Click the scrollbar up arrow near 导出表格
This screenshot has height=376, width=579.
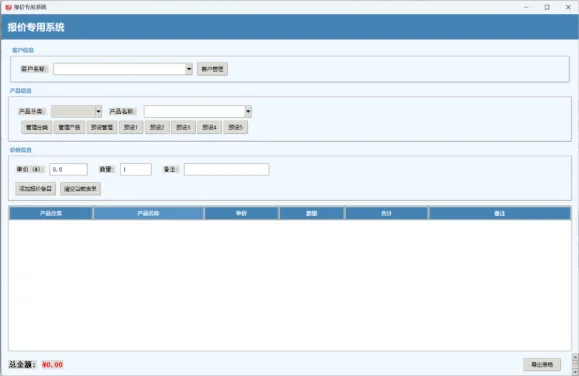(x=575, y=357)
